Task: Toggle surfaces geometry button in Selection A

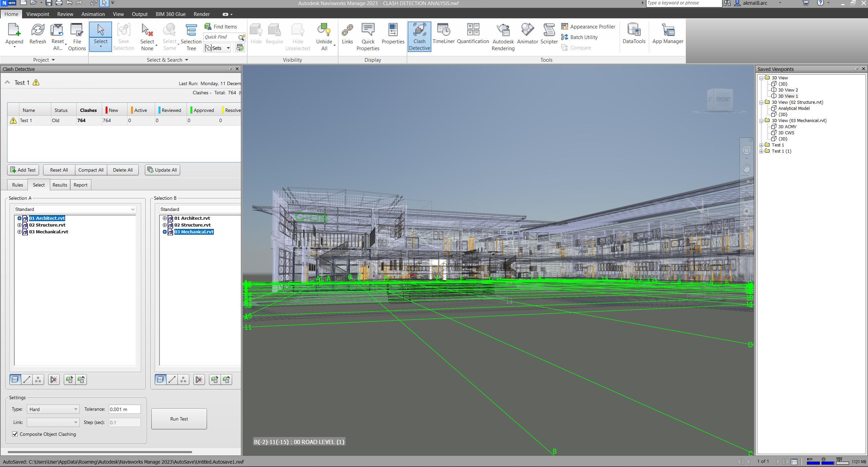Action: pos(15,380)
